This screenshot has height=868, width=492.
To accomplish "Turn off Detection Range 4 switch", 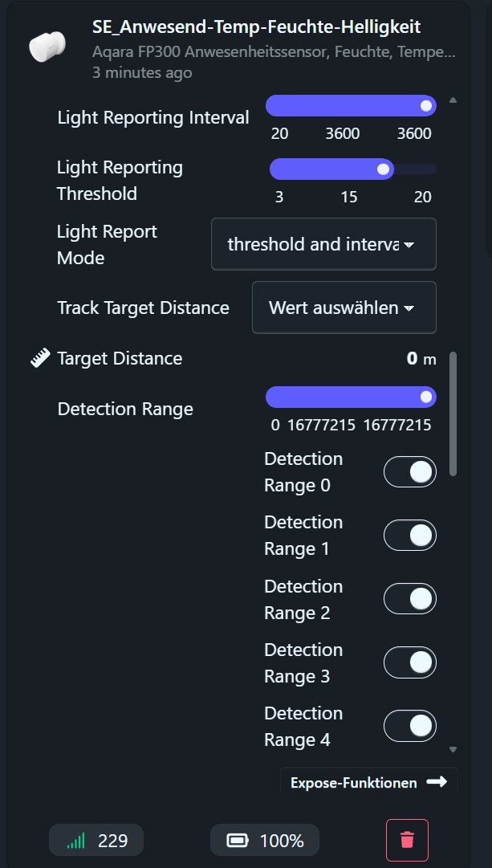I will click(409, 726).
